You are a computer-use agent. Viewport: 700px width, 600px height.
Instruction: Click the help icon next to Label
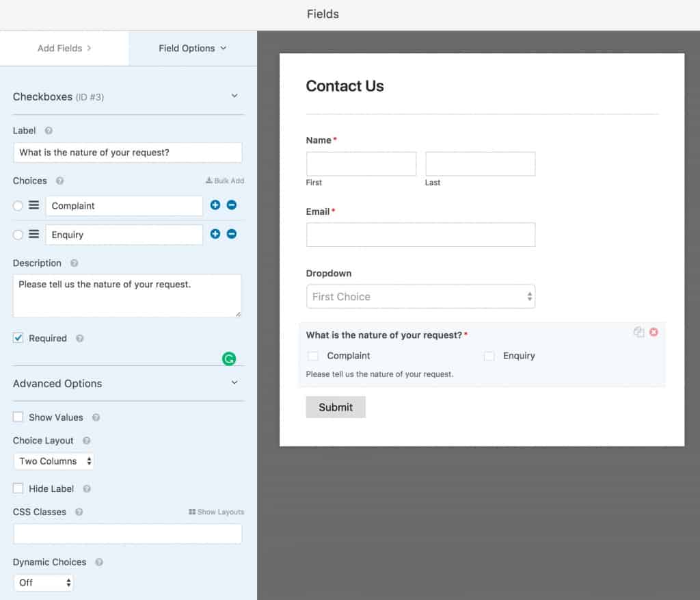pos(49,131)
